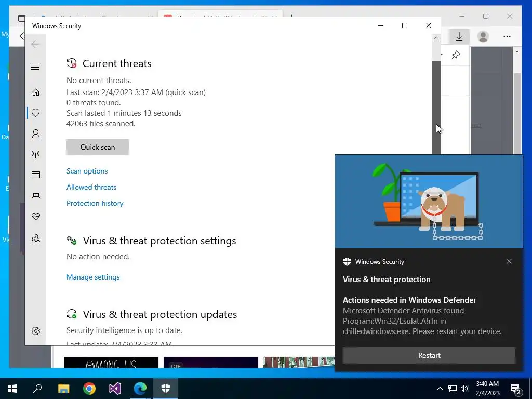Pin the Edge downloads panel
Viewport: 532px width, 399px height.
click(x=456, y=55)
